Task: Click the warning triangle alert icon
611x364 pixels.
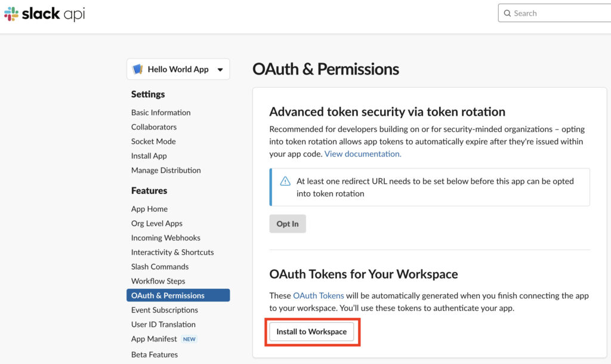Action: click(x=285, y=181)
